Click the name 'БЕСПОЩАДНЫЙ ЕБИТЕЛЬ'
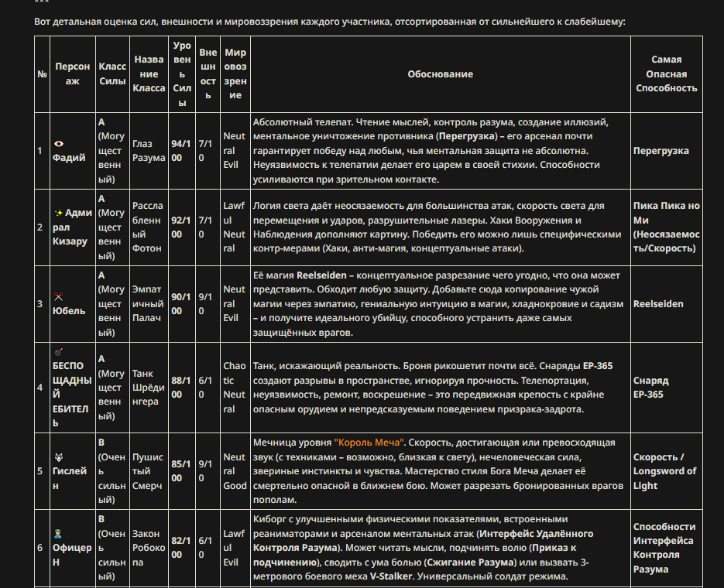This screenshot has height=588, width=724. pyautogui.click(x=71, y=395)
